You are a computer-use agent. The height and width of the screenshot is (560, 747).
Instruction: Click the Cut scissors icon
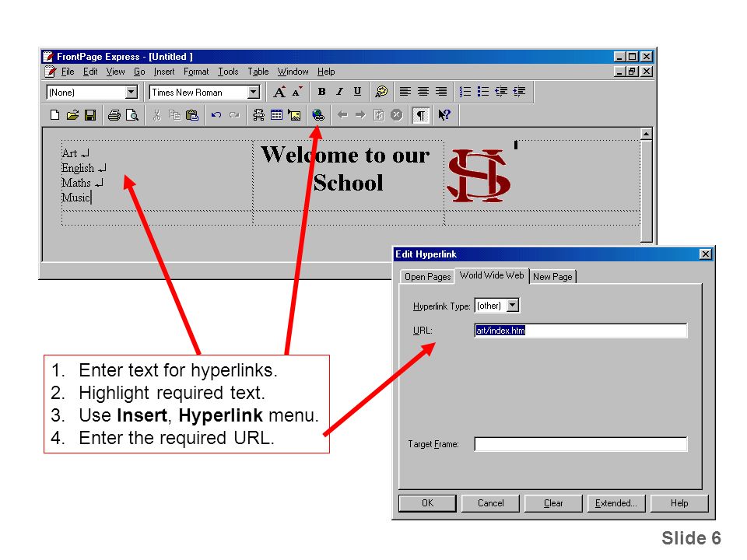click(156, 115)
